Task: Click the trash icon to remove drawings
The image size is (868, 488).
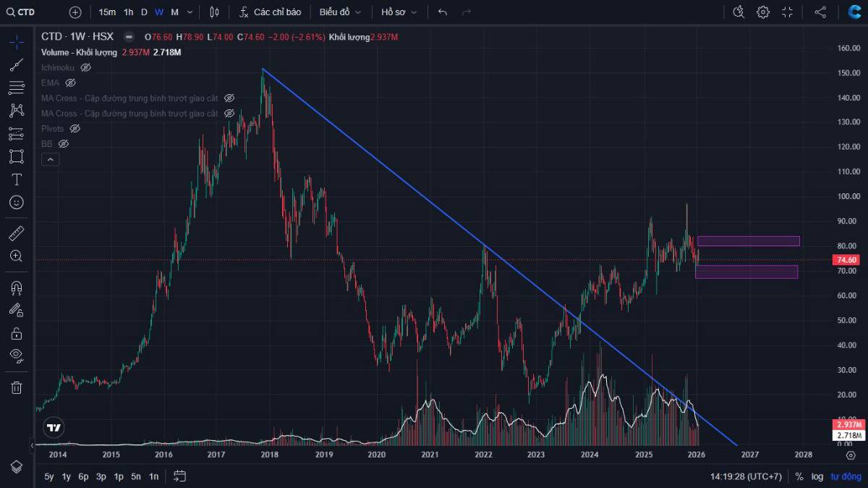Action: 16,387
